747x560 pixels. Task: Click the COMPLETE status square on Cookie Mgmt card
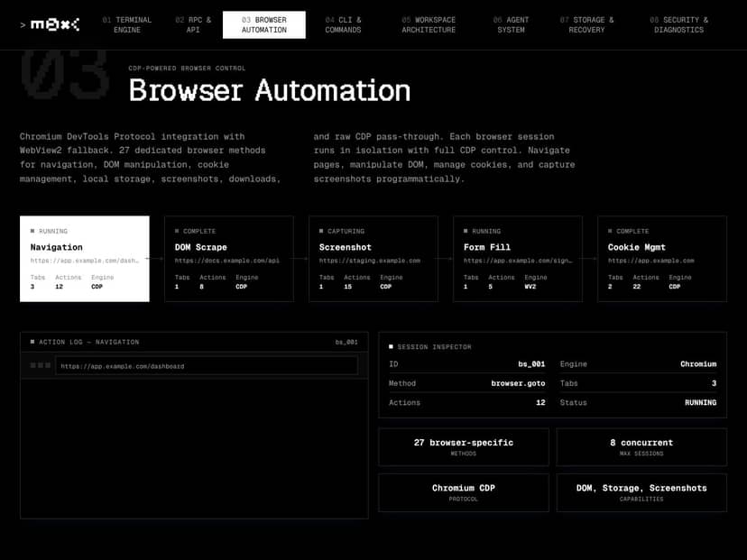click(x=610, y=231)
